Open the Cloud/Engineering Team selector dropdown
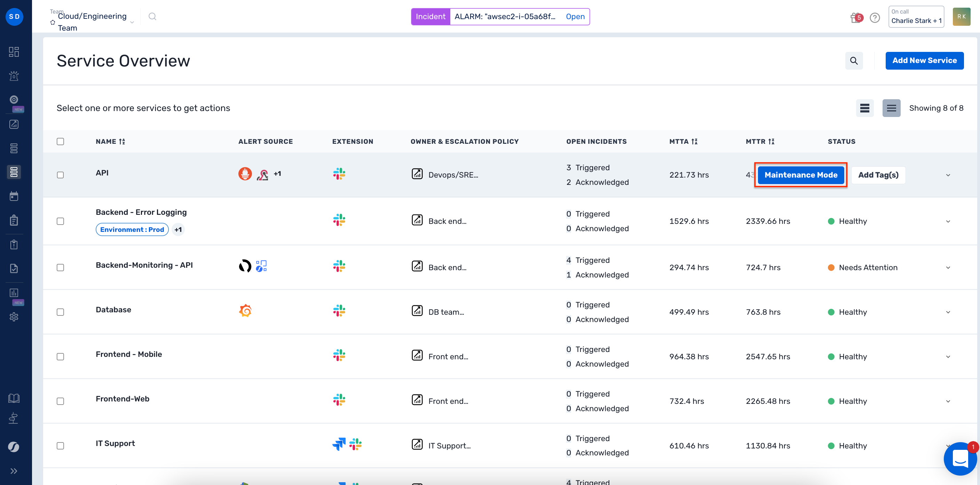Viewport: 980px width, 485px height. coord(93,22)
